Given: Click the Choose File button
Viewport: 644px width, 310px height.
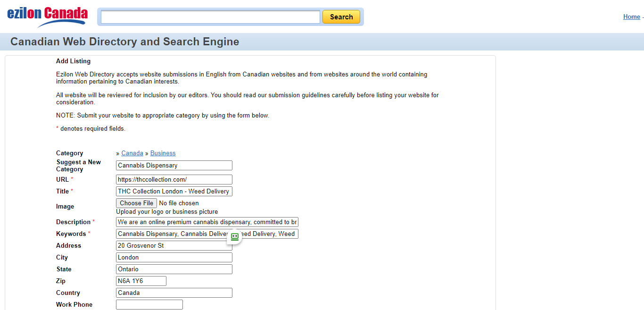Looking at the screenshot, I should coord(137,203).
